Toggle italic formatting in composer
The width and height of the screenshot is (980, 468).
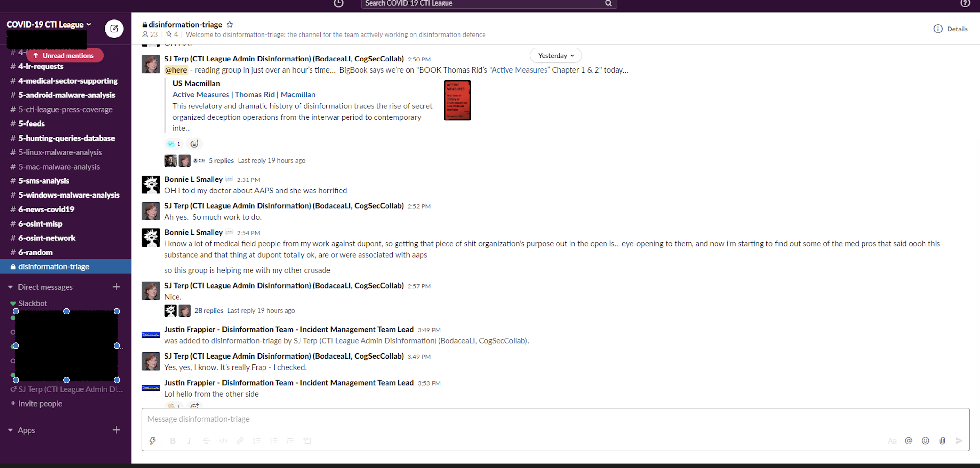pos(189,441)
